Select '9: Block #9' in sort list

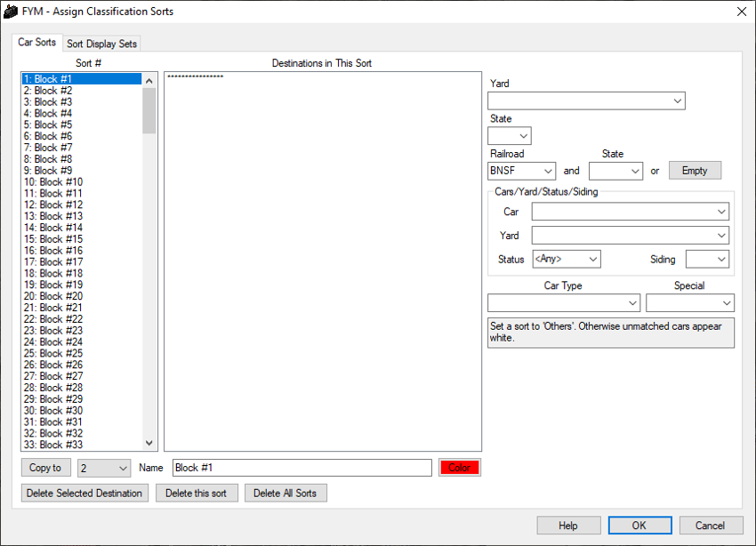[82, 171]
